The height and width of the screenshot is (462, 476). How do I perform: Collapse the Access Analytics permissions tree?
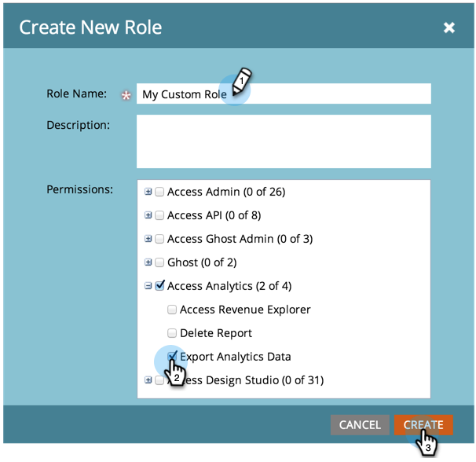(x=148, y=286)
